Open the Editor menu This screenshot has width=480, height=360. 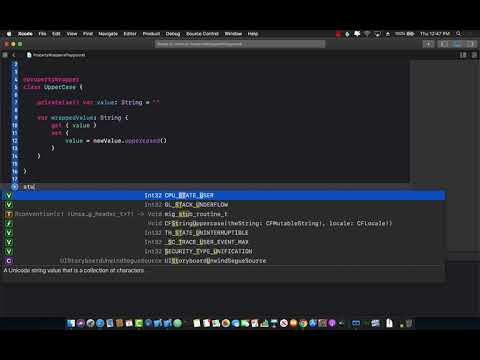[130, 34]
